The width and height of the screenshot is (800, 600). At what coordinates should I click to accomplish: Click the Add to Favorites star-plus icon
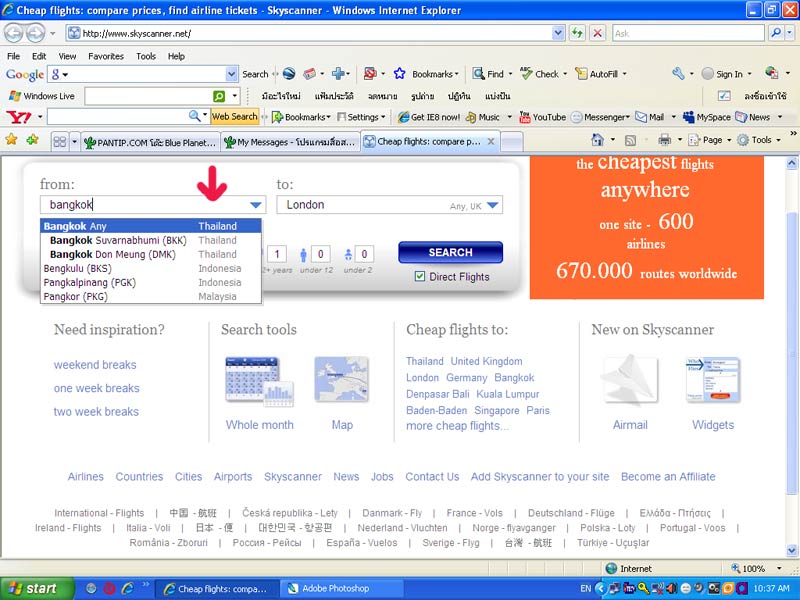click(x=32, y=139)
